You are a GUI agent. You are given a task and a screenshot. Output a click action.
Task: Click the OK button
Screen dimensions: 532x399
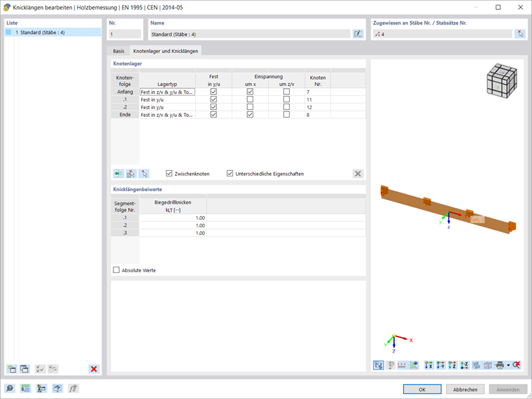click(x=422, y=389)
